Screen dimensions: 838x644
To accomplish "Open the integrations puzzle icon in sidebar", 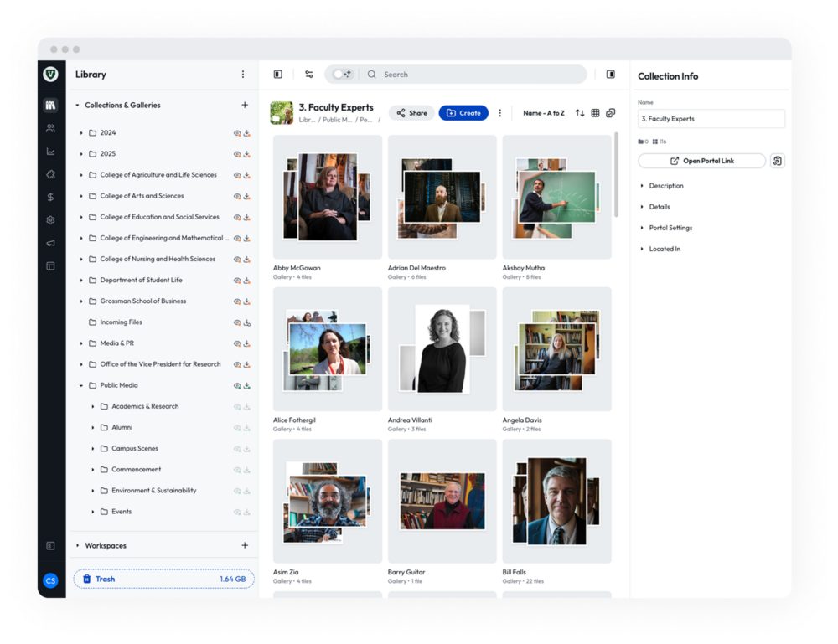I will click(x=51, y=174).
